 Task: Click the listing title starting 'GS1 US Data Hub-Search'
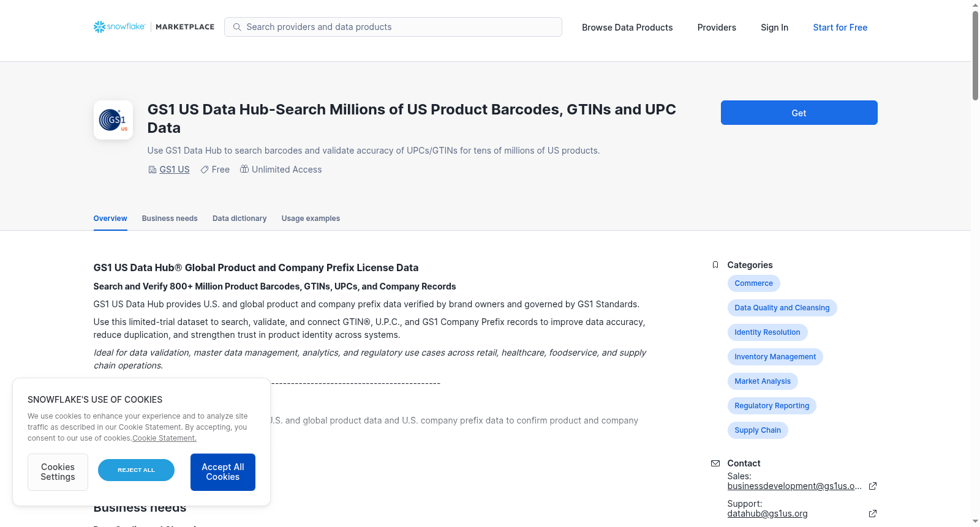tap(412, 119)
